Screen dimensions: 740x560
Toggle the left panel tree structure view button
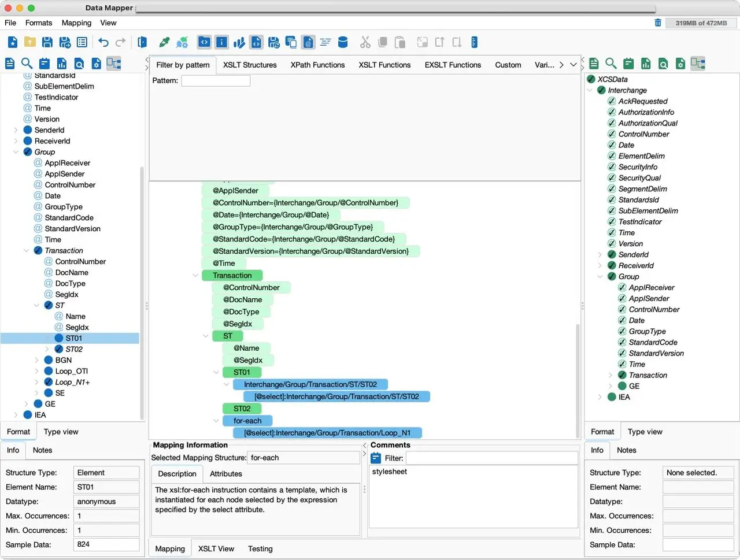point(114,64)
